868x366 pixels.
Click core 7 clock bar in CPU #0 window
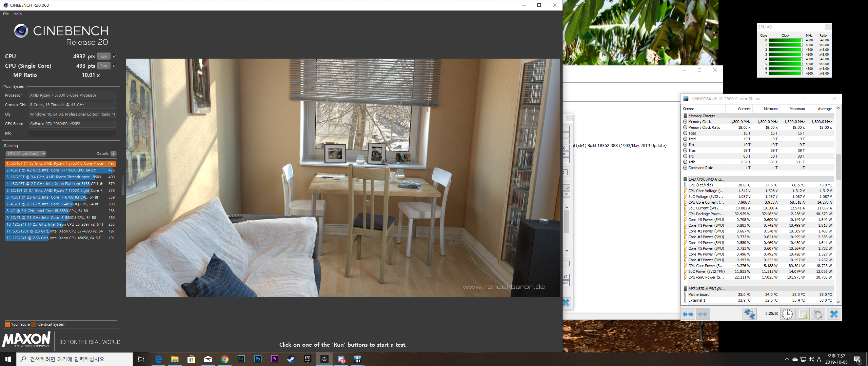point(785,74)
